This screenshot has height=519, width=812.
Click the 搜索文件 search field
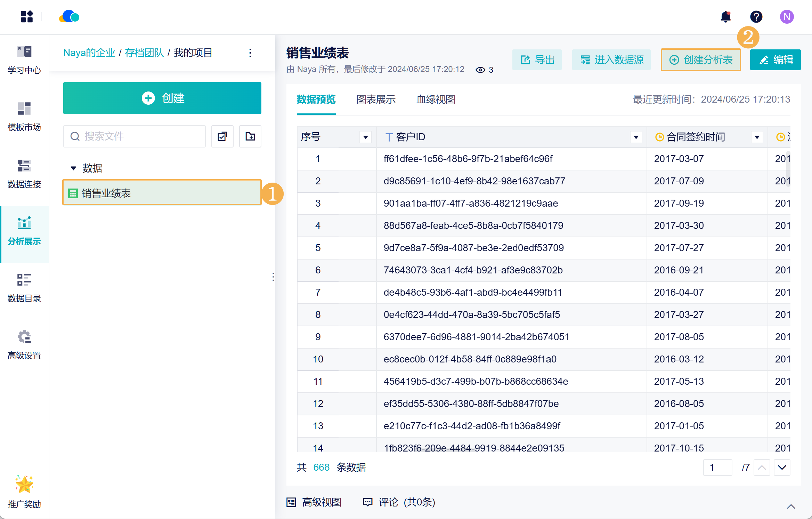pos(139,136)
